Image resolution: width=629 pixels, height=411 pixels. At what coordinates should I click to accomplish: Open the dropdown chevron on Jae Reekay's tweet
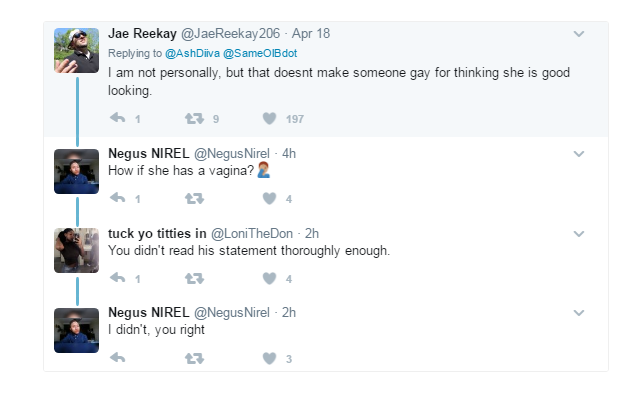point(578,34)
